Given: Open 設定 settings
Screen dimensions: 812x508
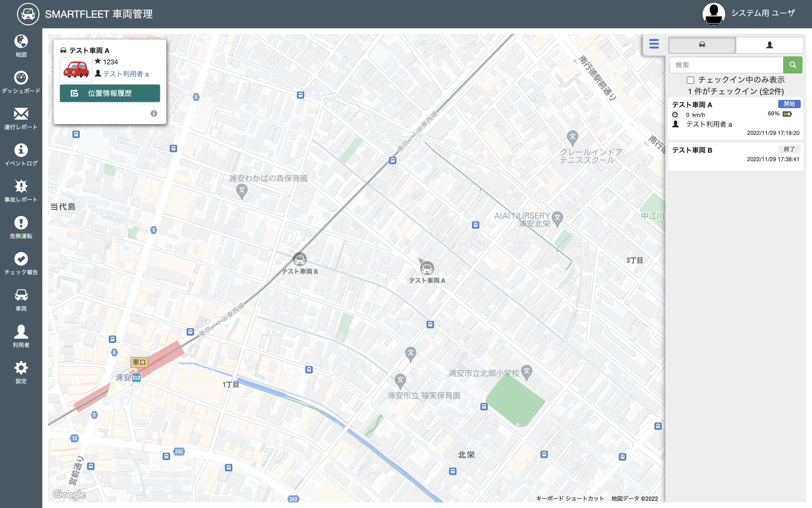Looking at the screenshot, I should 21,373.
